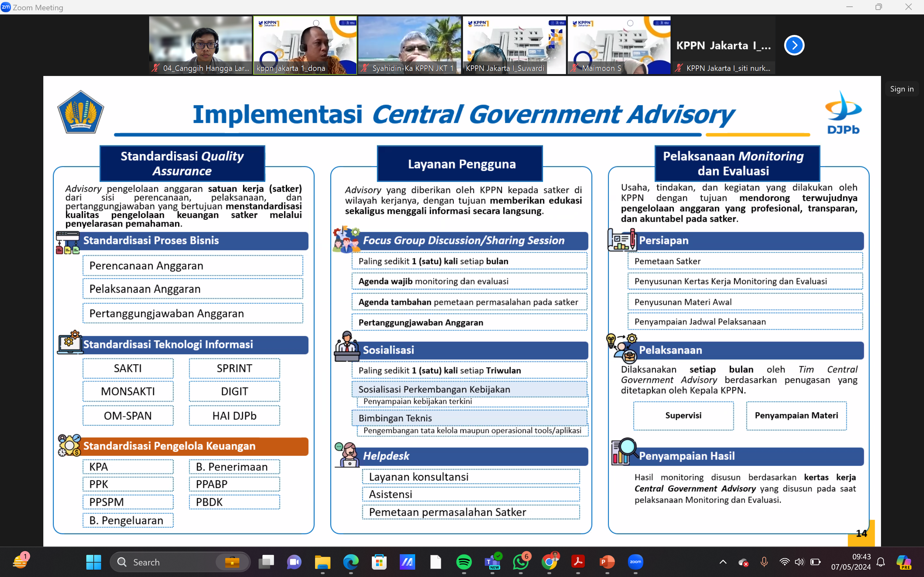Open the notifications bell in tray

[881, 562]
